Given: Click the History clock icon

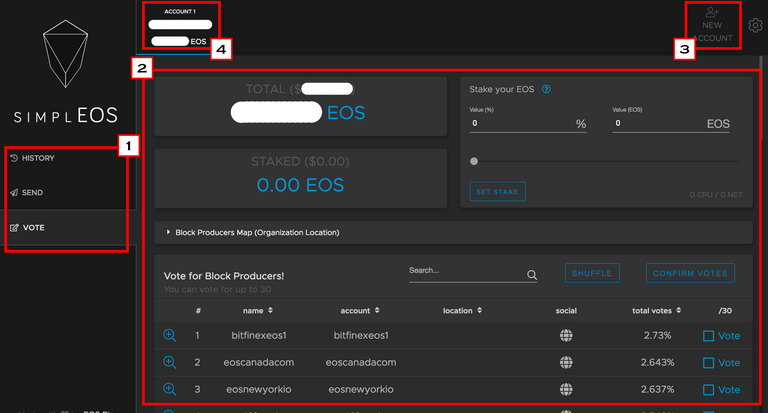Looking at the screenshot, I should click(x=14, y=158).
